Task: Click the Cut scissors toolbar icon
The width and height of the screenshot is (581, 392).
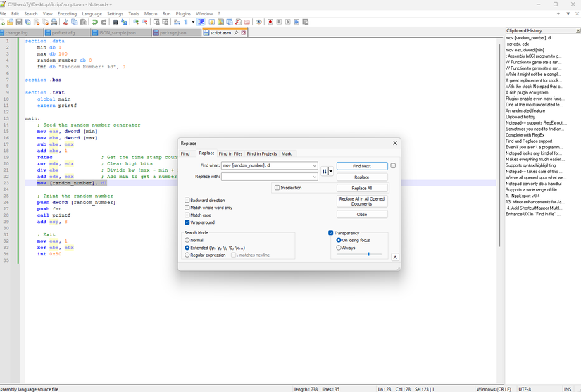Action: click(x=65, y=22)
